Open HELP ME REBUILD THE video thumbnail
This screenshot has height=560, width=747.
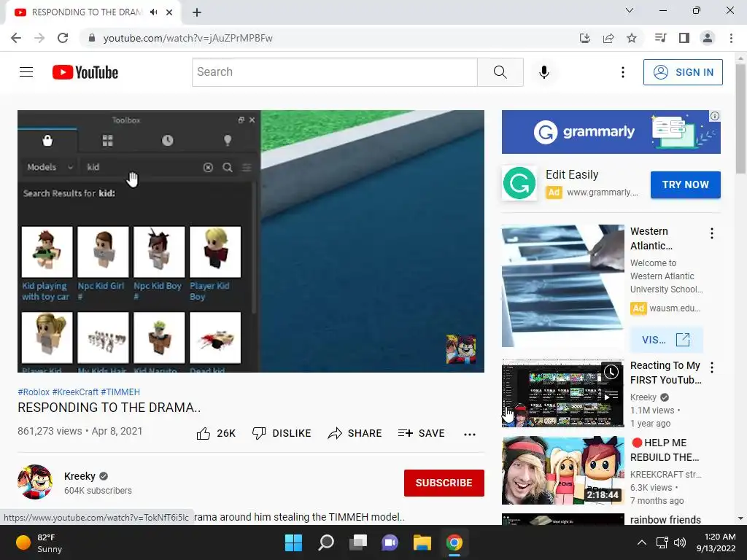click(562, 470)
